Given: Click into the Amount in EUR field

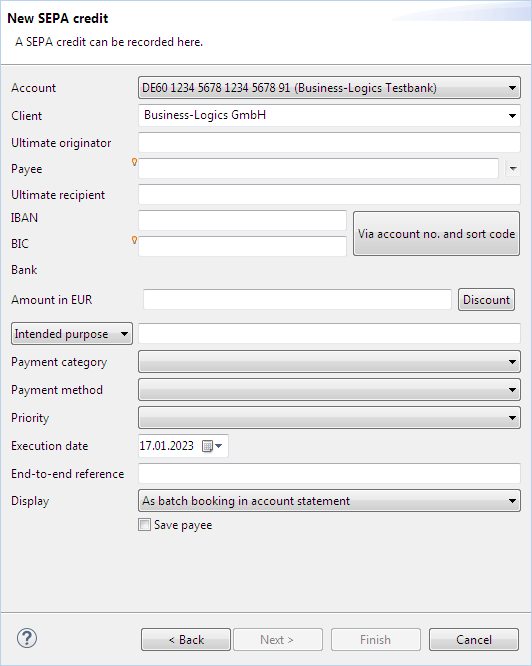Looking at the screenshot, I should coord(297,300).
